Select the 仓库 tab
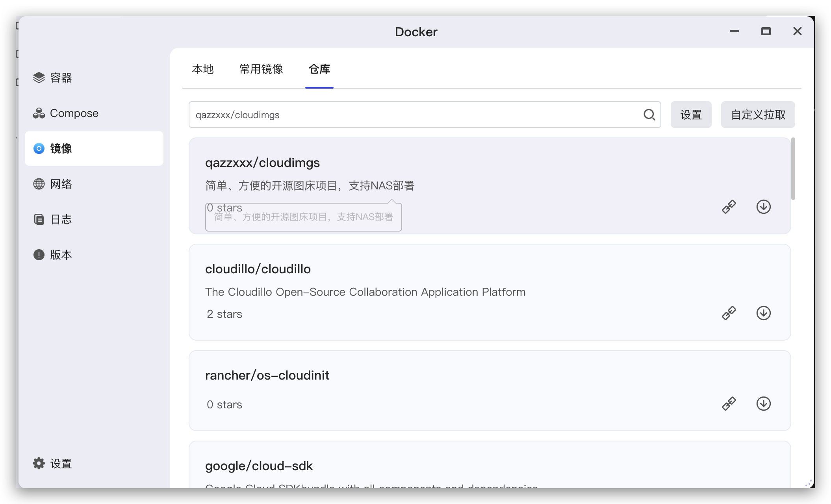Screen dimensions: 831x504 pos(319,69)
